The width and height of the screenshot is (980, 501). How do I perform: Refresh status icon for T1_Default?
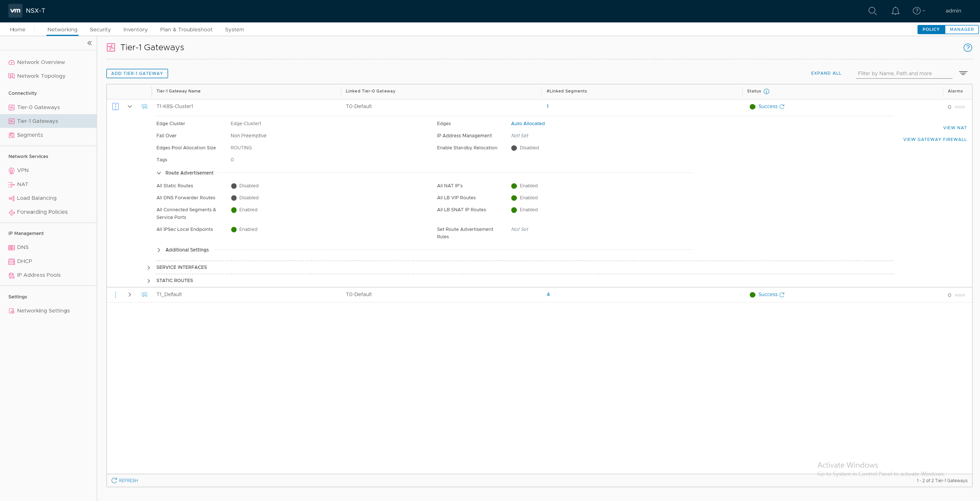click(782, 295)
